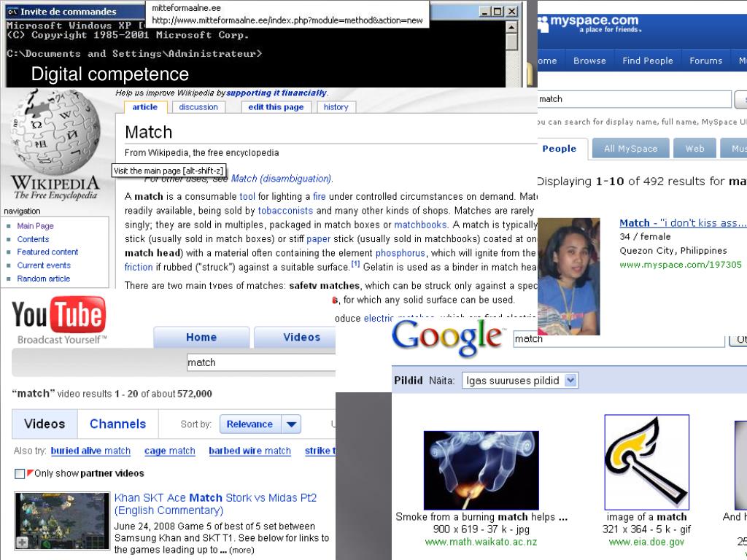Click the command prompt scrollbar up arrow

511,27
